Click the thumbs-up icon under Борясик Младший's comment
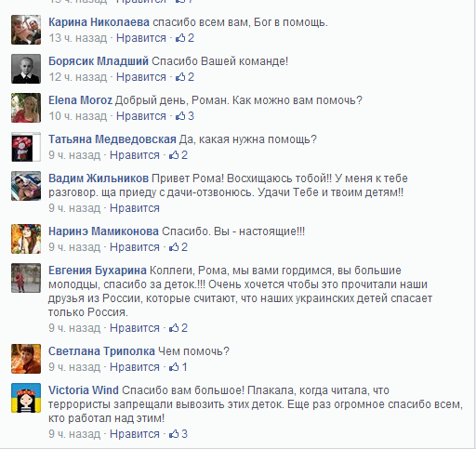The width and height of the screenshot is (476, 449). 180,77
